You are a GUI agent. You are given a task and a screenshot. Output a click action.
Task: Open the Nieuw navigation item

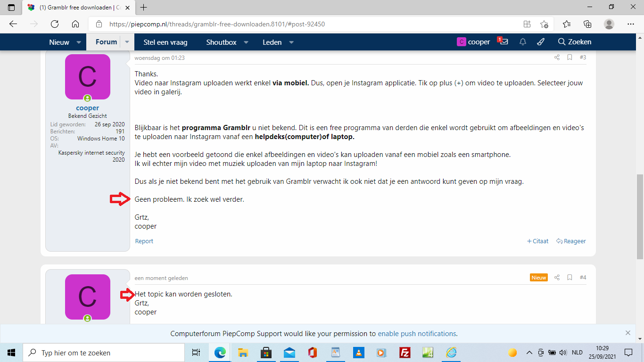tap(59, 42)
